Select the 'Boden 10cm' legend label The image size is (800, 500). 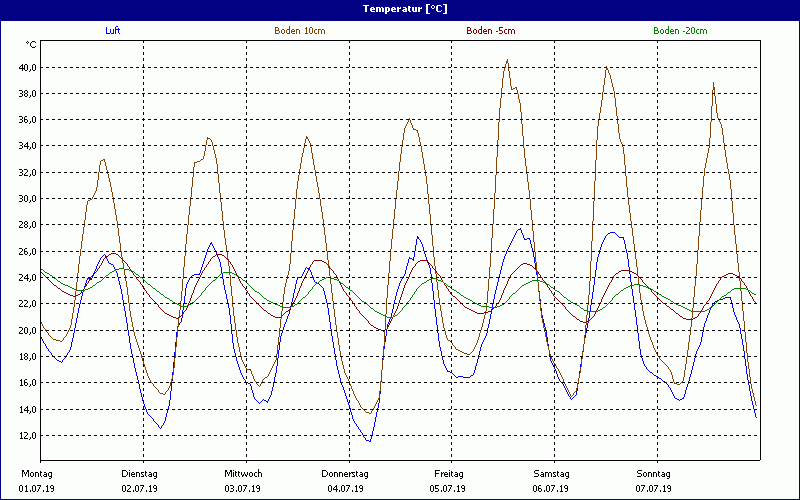point(299,31)
